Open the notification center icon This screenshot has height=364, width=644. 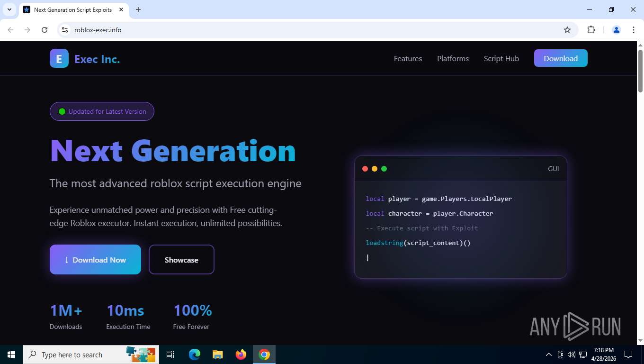tap(628, 355)
